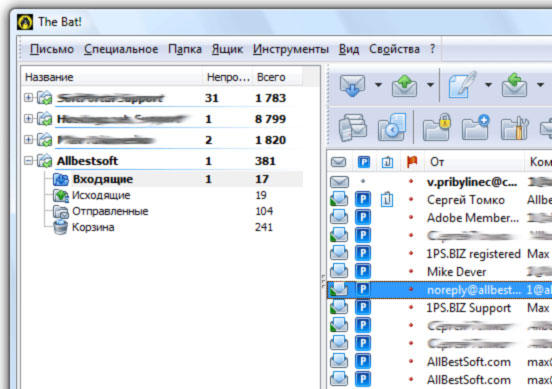The image size is (552, 389).
Task: Open message from v.pribylinec@c...
Action: click(x=472, y=182)
